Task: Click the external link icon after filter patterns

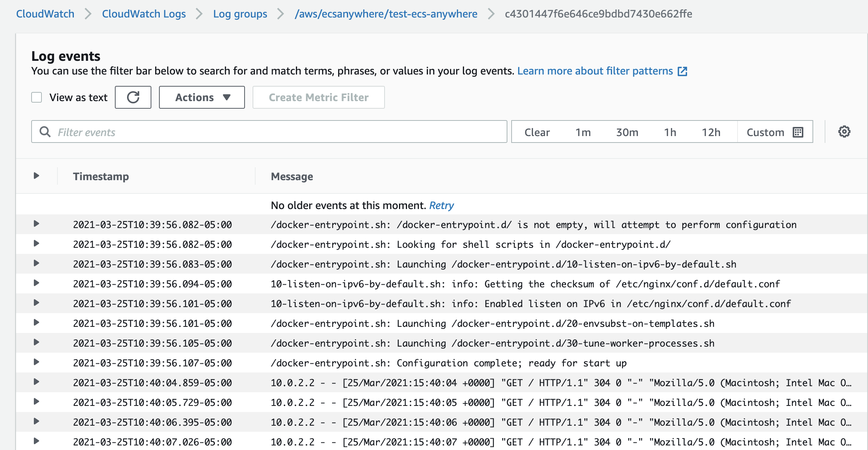Action: tap(682, 71)
